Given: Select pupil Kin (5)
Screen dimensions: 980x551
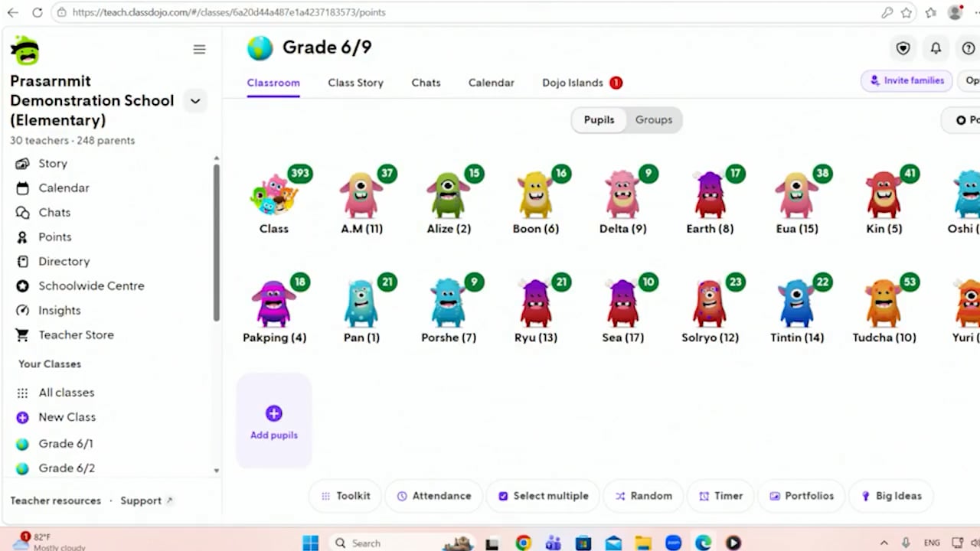Looking at the screenshot, I should click(x=884, y=201).
